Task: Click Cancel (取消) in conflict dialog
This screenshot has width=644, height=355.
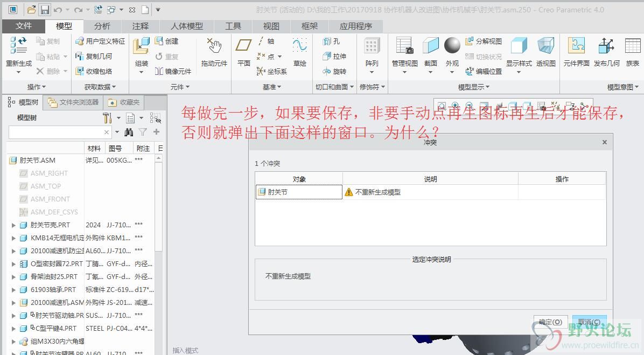Action: coord(589,322)
